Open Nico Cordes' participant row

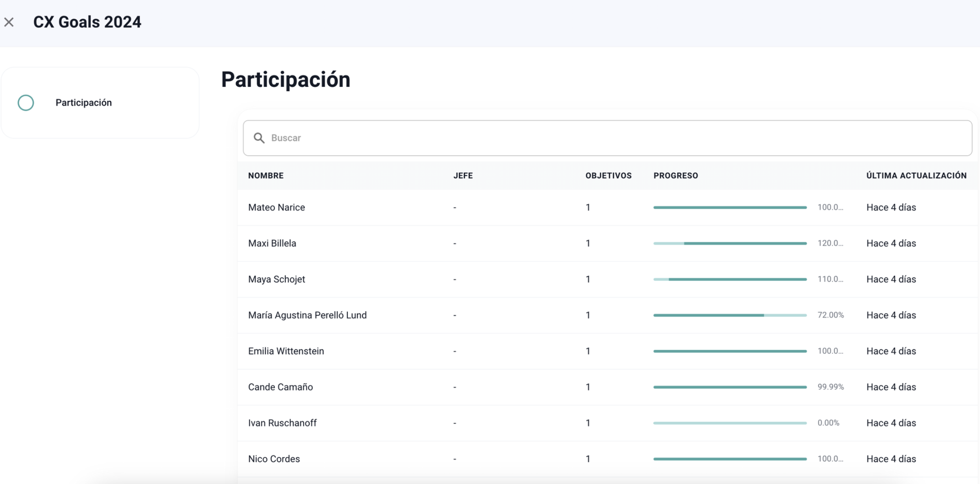click(x=274, y=459)
